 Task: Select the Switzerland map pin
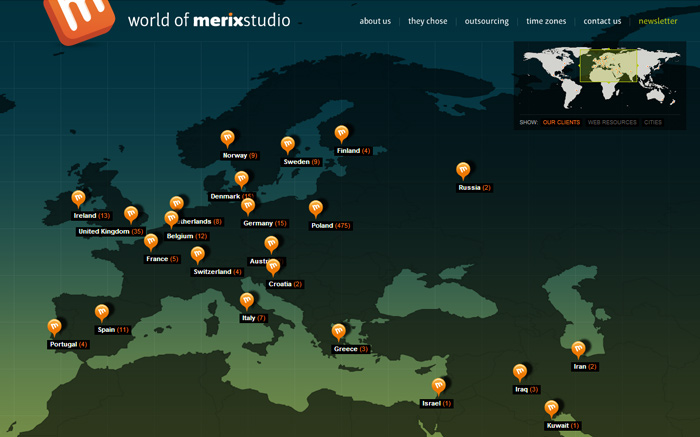coord(198,255)
